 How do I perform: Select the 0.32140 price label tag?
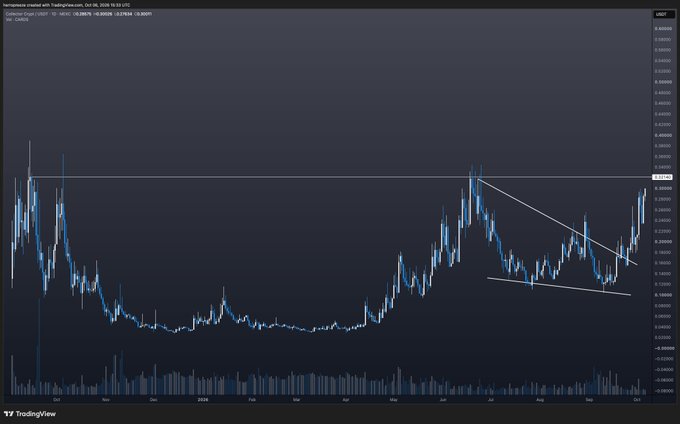[663, 177]
